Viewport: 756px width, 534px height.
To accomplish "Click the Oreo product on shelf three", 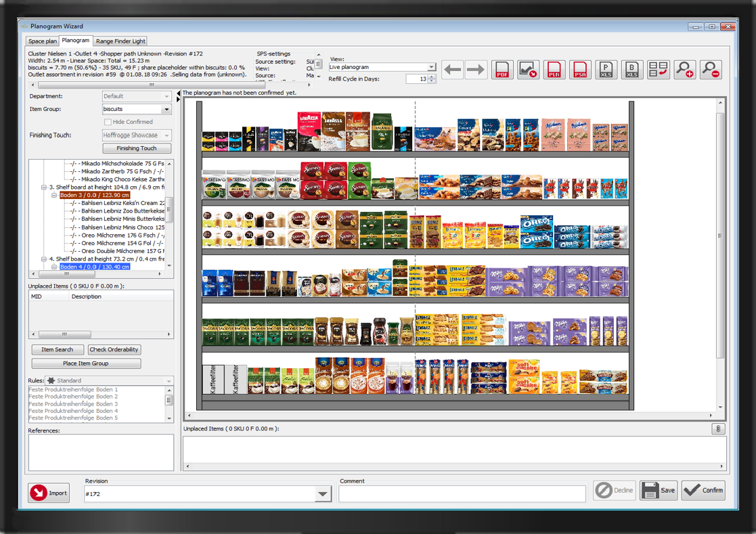I will coord(537,232).
